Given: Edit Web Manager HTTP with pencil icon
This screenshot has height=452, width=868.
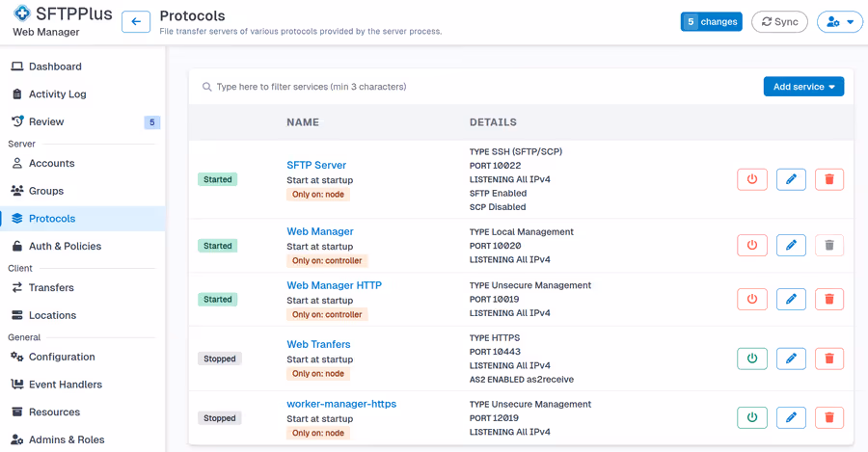Looking at the screenshot, I should point(791,299).
